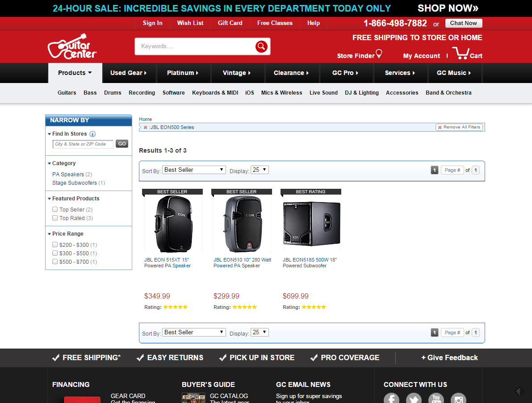Check the $200 - $300 price range
This screenshot has width=532, height=403.
click(55, 245)
